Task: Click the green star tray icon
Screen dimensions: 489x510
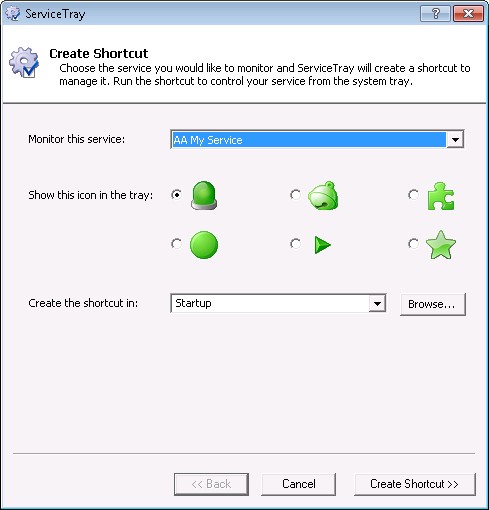Action: 441,245
